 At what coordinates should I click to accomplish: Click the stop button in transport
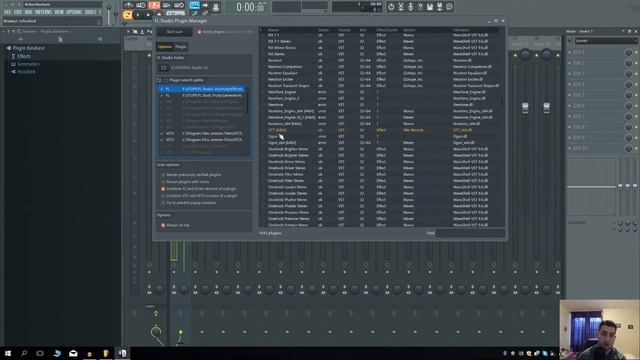[x=148, y=15]
